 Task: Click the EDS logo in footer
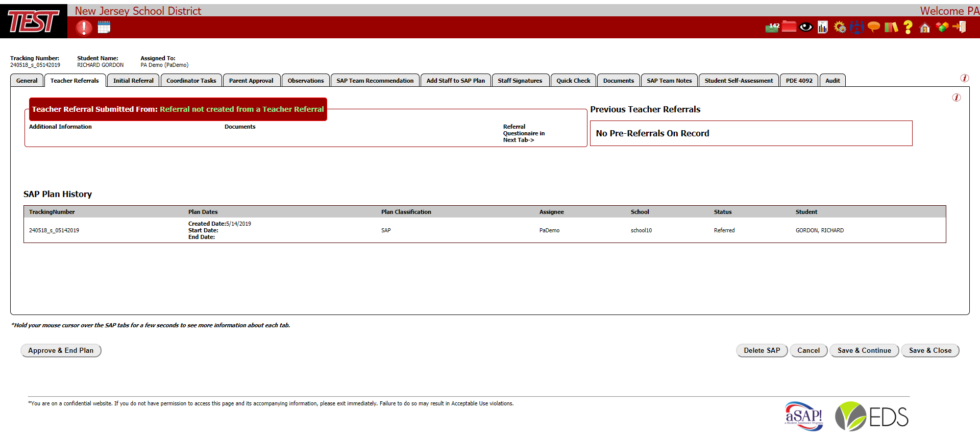pos(872,416)
